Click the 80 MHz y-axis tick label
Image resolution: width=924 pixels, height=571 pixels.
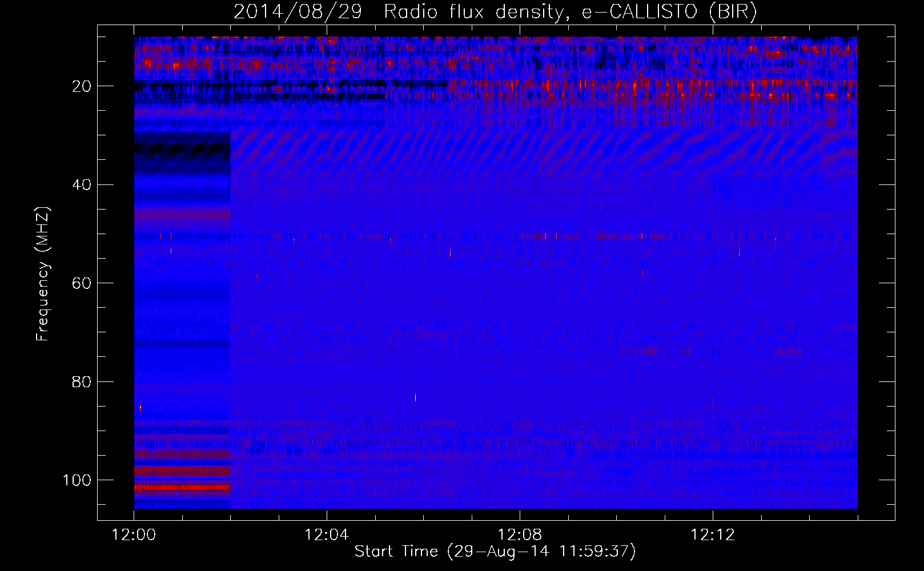coord(82,381)
